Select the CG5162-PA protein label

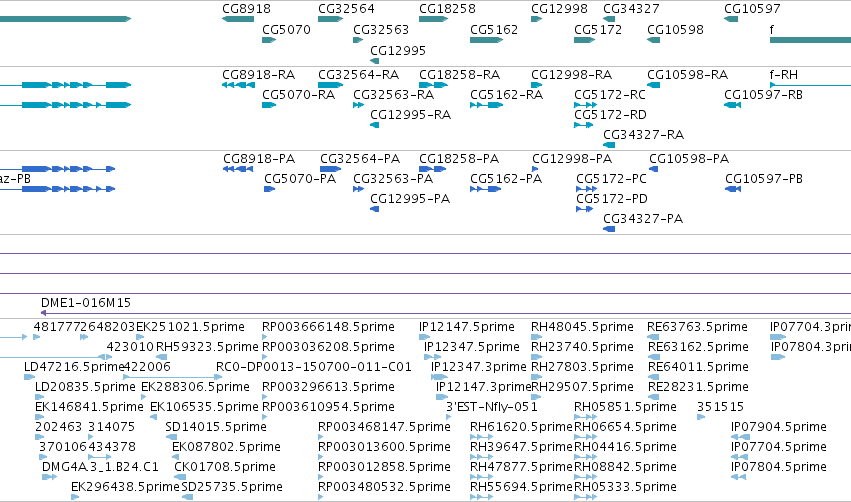coord(506,179)
